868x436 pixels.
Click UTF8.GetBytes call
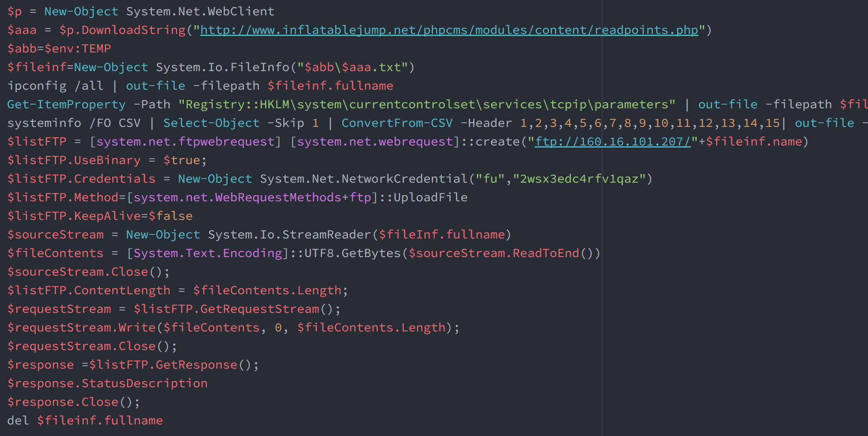pos(353,253)
